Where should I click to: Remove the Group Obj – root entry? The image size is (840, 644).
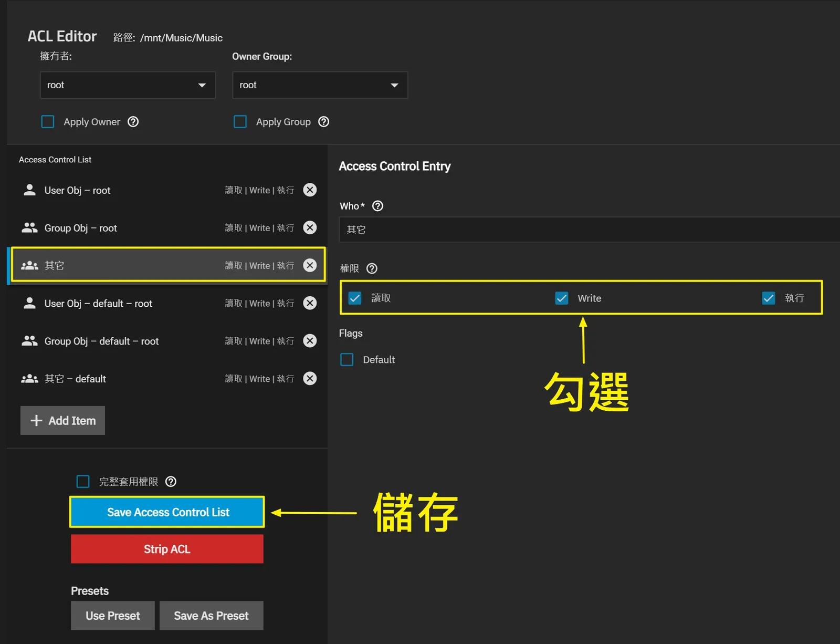pyautogui.click(x=310, y=227)
